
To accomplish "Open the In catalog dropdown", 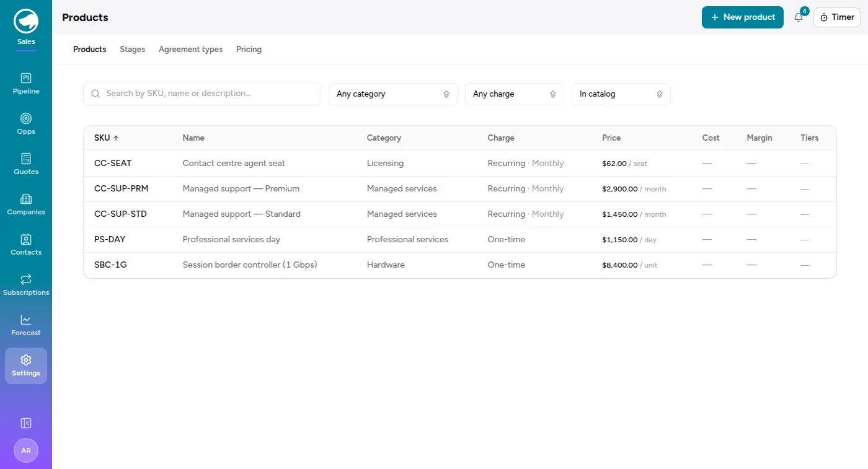I will pyautogui.click(x=621, y=94).
